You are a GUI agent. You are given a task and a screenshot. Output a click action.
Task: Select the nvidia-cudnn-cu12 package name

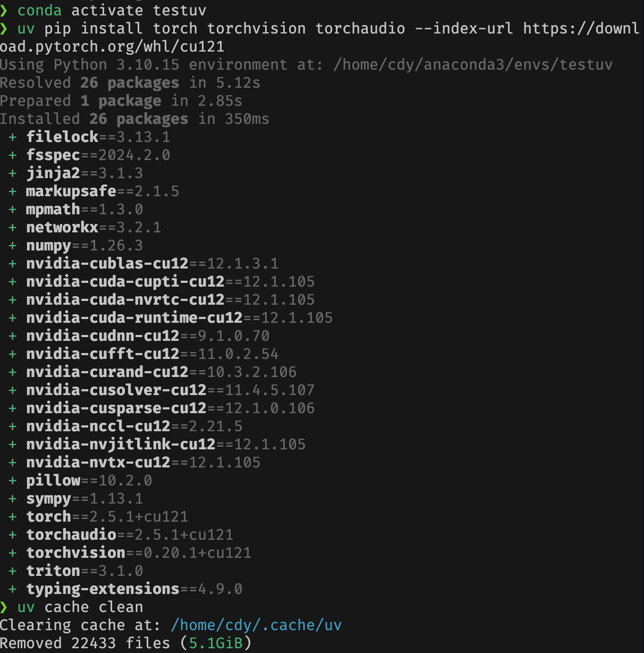point(103,336)
